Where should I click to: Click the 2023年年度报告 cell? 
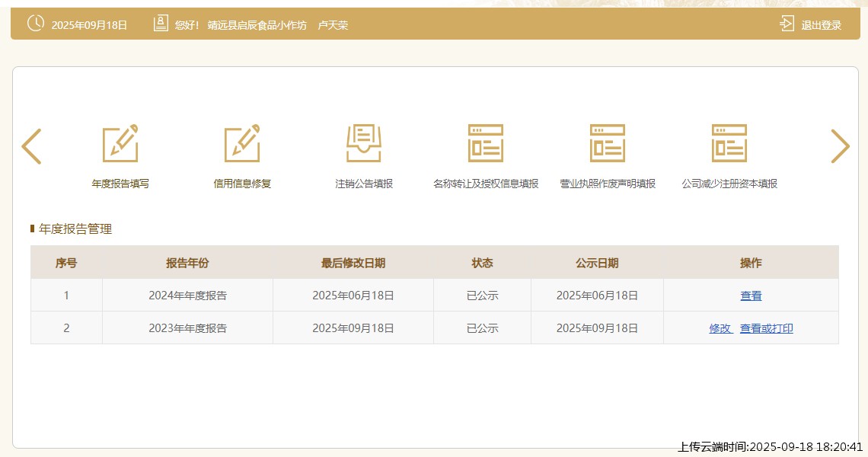coord(187,328)
